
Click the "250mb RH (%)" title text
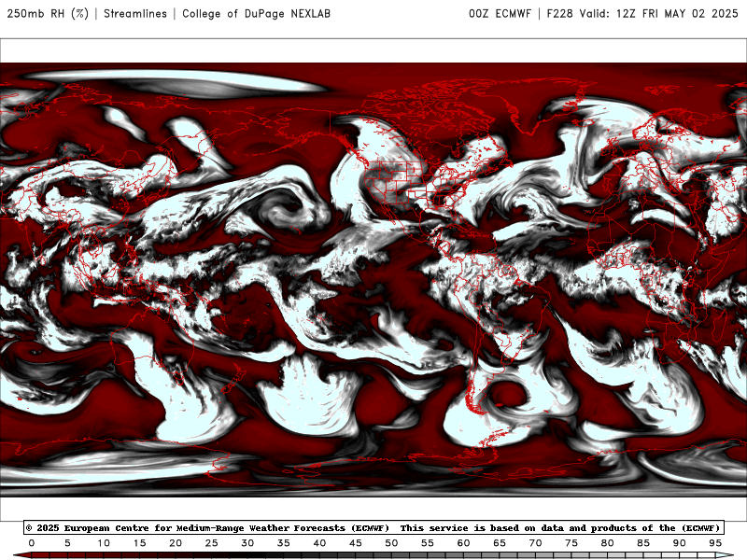(48, 14)
